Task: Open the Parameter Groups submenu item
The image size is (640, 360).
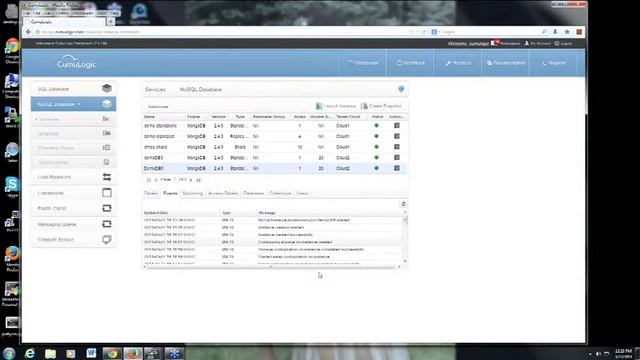Action: point(73,148)
